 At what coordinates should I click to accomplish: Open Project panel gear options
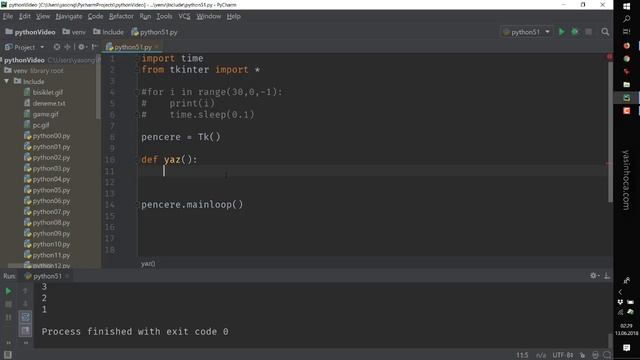(x=82, y=47)
